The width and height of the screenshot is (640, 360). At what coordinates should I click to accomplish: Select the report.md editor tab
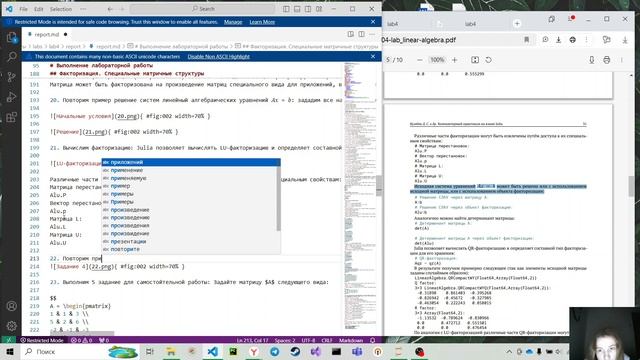point(46,34)
